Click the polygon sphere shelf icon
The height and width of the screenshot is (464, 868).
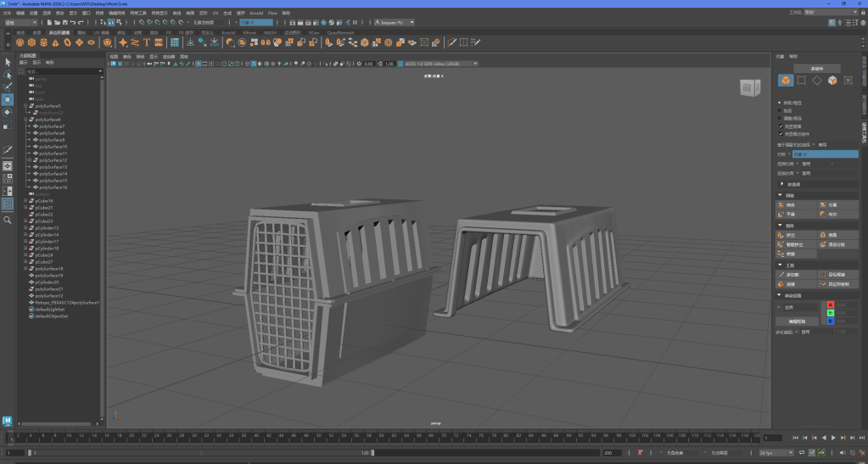click(20, 42)
